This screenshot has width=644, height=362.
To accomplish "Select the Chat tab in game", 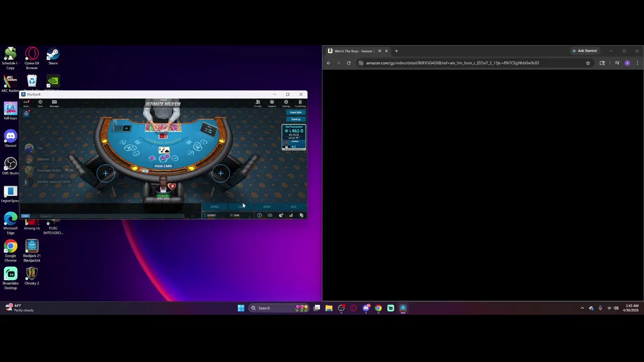I will pos(25,216).
